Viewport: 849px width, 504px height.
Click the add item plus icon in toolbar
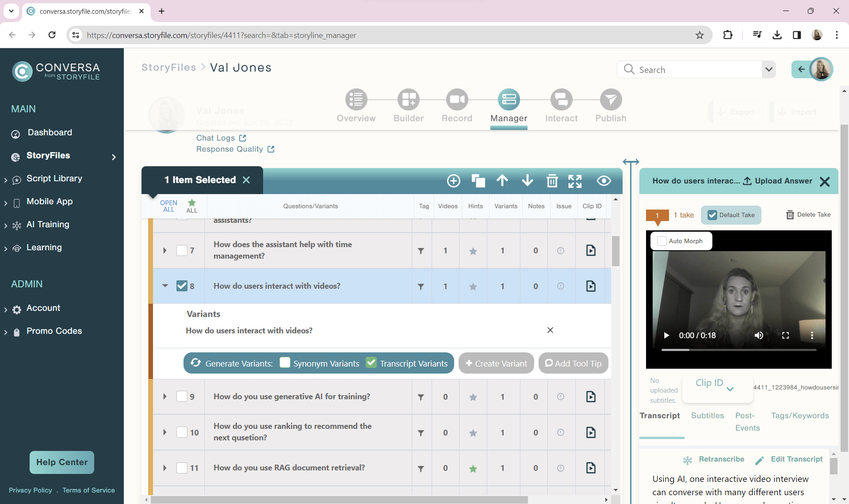pyautogui.click(x=454, y=181)
